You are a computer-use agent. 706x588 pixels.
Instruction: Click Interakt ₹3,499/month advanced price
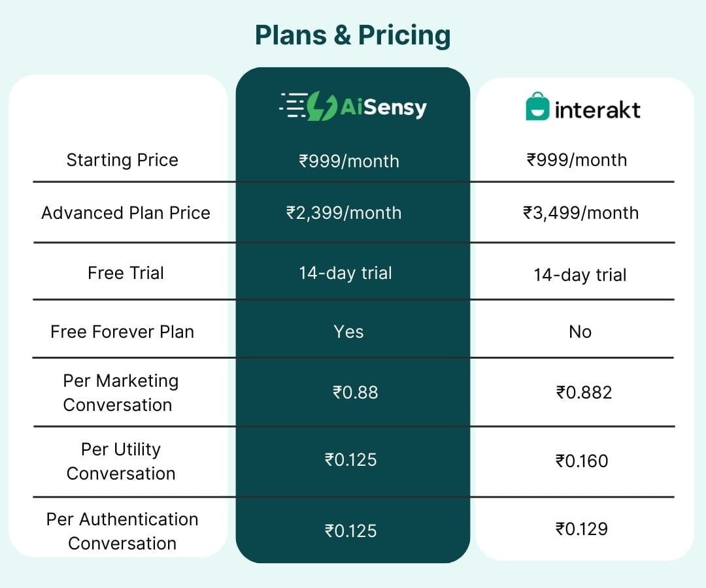[581, 213]
